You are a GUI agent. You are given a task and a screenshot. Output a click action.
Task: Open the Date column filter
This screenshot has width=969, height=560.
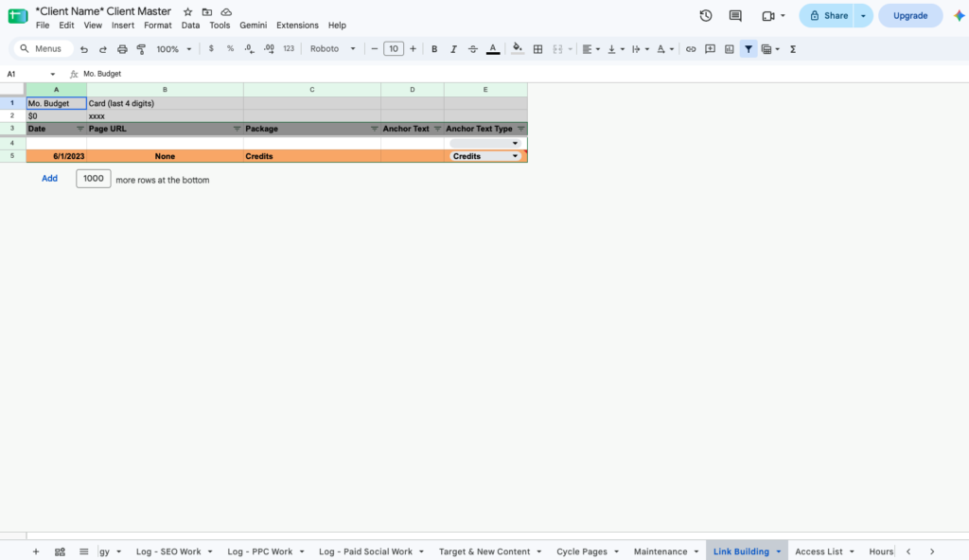pyautogui.click(x=79, y=129)
